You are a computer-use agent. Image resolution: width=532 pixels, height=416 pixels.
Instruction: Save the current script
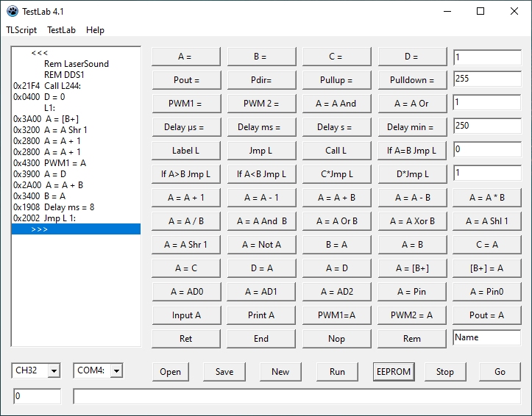coord(224,371)
